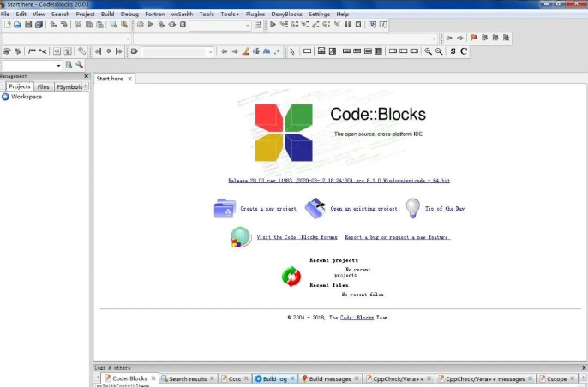Switch to the FSymbols tab
The image size is (588, 387).
[x=69, y=87]
